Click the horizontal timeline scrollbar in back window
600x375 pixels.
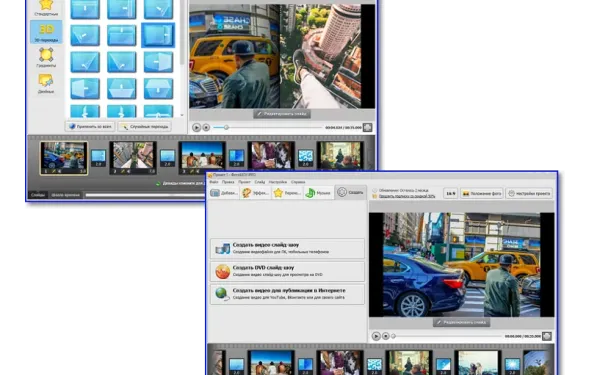[x=145, y=195]
